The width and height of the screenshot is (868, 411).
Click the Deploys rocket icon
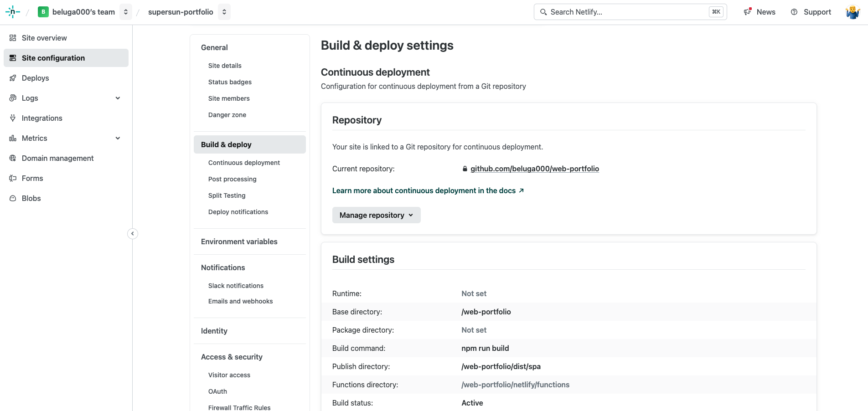click(x=13, y=78)
